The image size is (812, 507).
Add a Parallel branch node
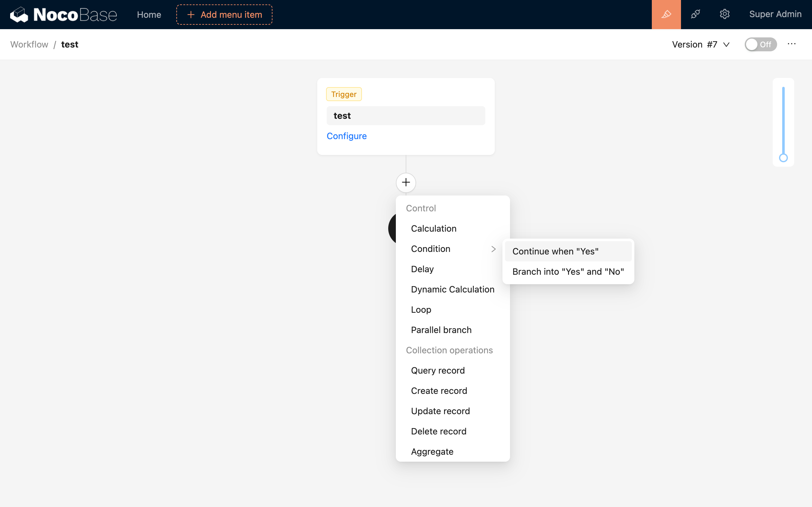pos(441,330)
